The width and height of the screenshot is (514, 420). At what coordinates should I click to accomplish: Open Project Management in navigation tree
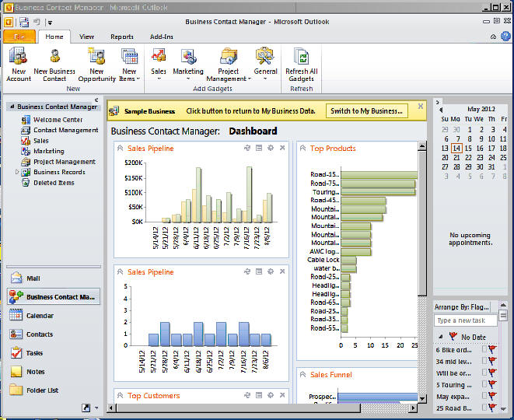click(65, 162)
